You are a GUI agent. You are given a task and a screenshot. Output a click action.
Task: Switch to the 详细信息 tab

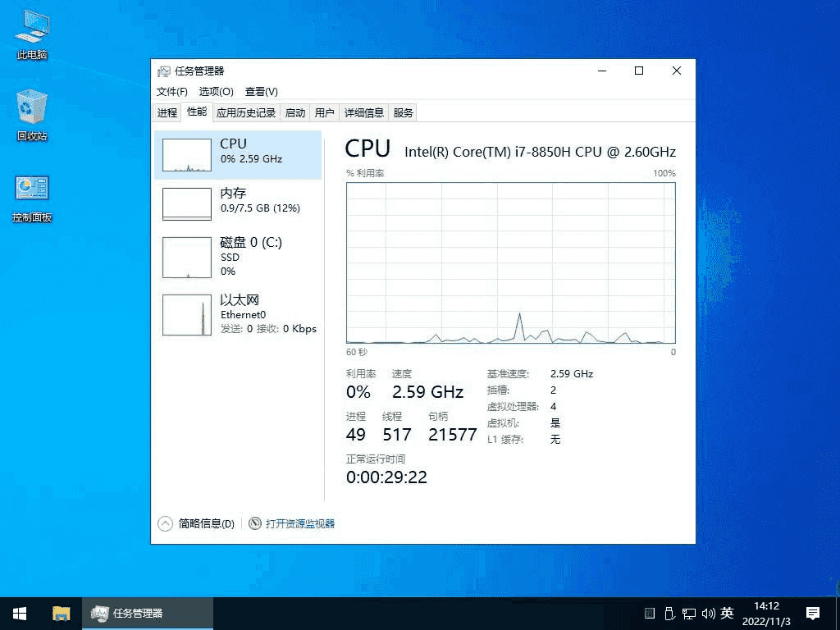coord(363,112)
